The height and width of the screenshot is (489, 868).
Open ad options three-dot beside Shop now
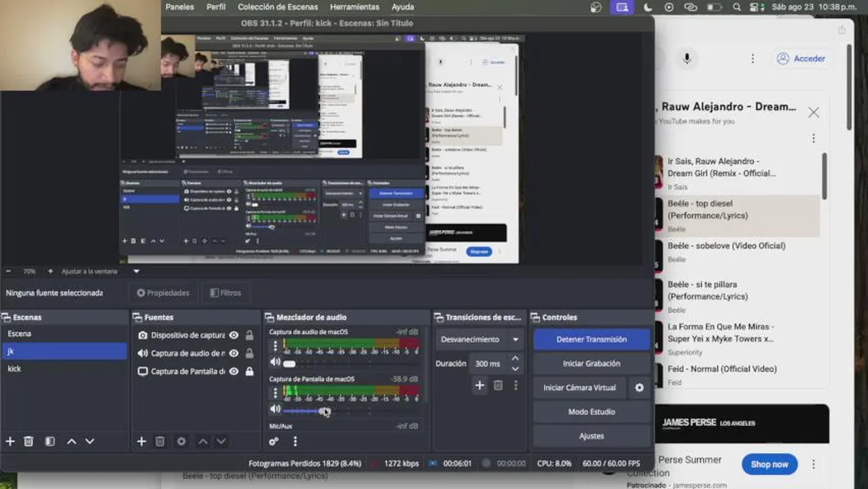tap(814, 465)
